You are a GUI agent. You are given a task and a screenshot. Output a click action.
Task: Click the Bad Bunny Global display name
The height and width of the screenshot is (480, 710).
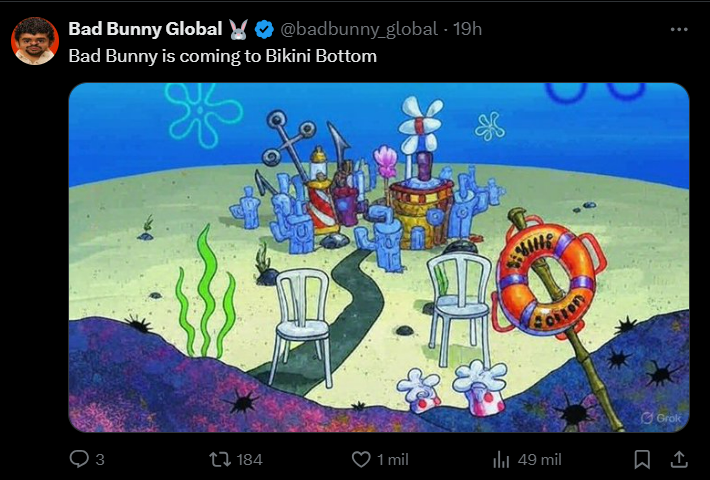[145, 29]
